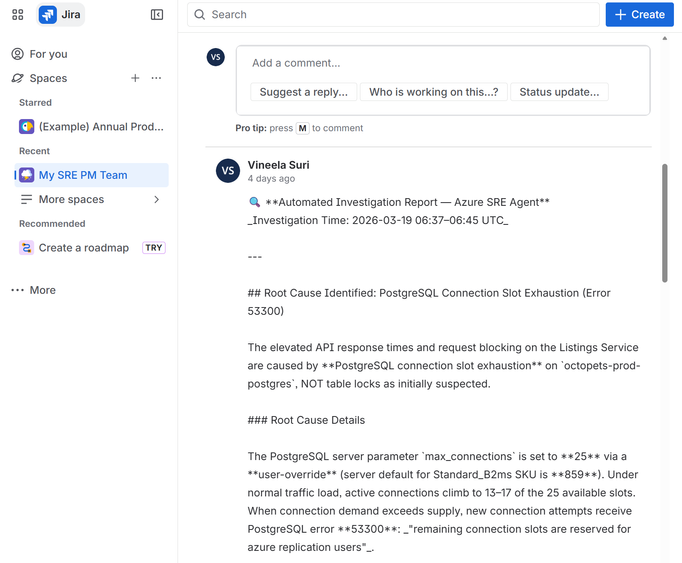Open the For you page
Viewport: 682px width, 563px height.
point(48,54)
